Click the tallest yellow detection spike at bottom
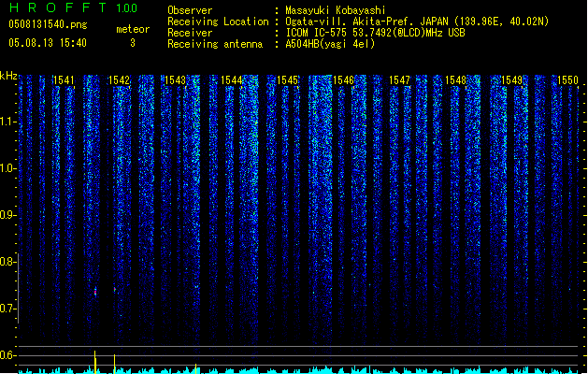588x374 pixels. coord(94,362)
